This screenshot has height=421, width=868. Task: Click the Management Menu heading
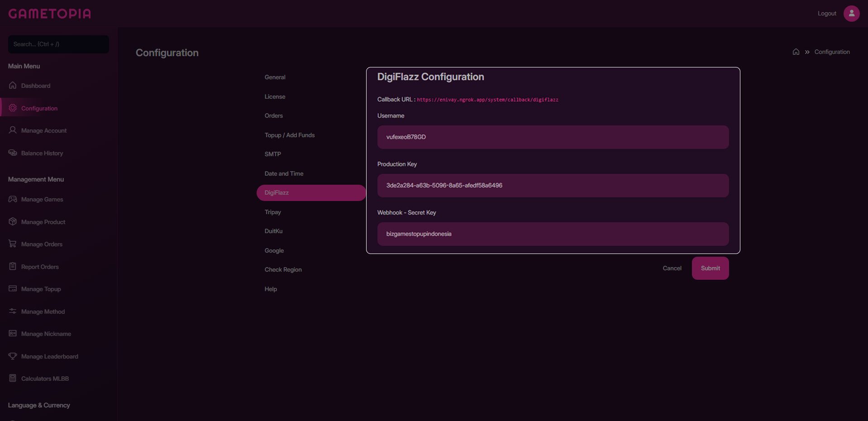pos(36,179)
